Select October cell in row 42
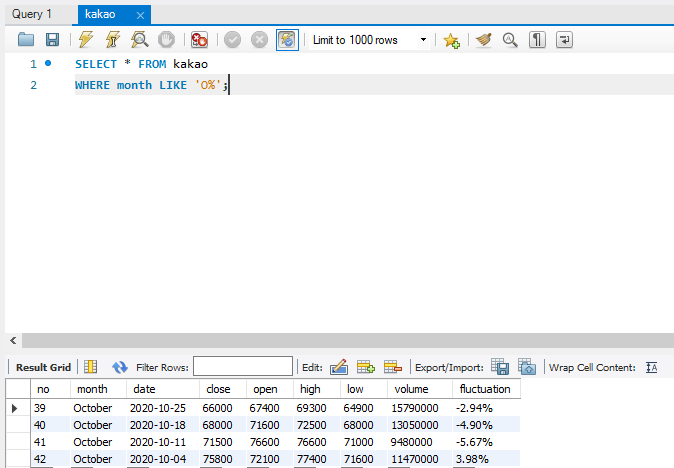The width and height of the screenshot is (674, 468). coord(98,459)
